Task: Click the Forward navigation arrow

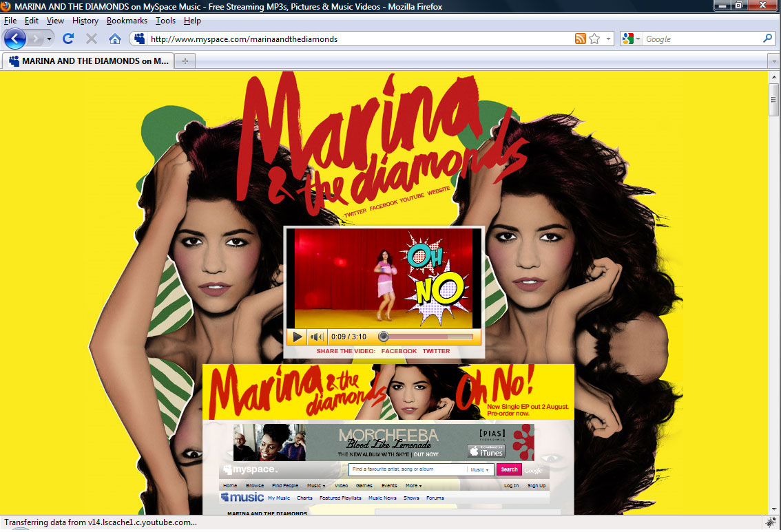Action: pyautogui.click(x=35, y=39)
